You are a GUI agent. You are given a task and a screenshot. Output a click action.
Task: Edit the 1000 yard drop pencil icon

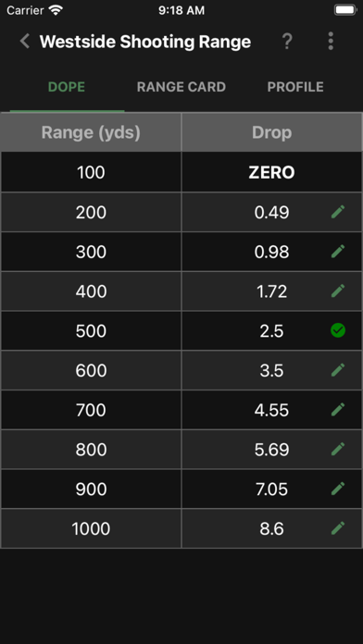click(338, 528)
